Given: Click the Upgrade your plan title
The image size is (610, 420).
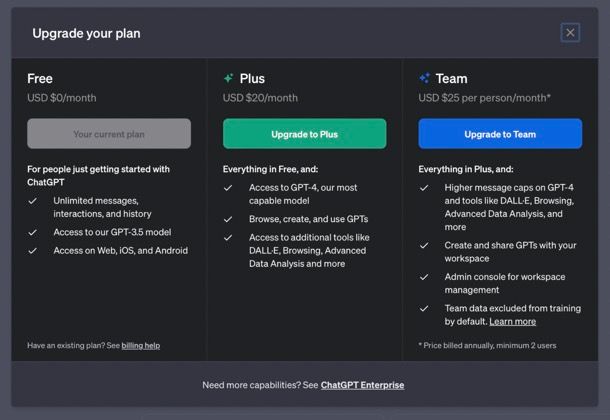Looking at the screenshot, I should (x=86, y=33).
